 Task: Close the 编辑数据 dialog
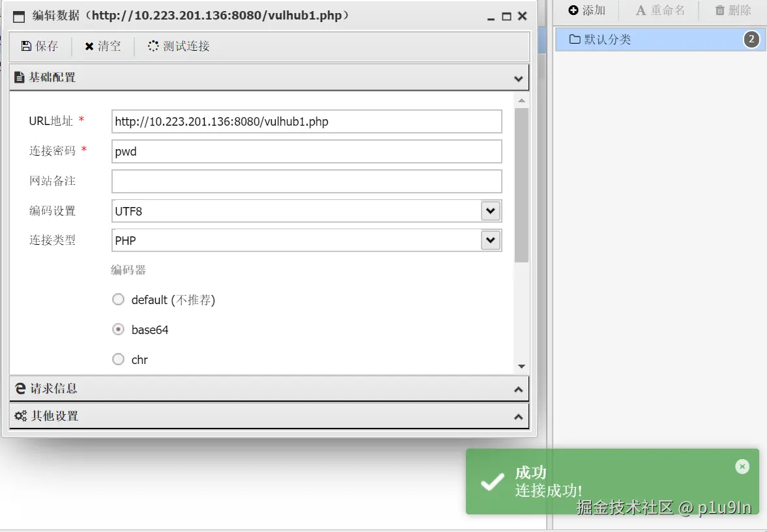[523, 16]
